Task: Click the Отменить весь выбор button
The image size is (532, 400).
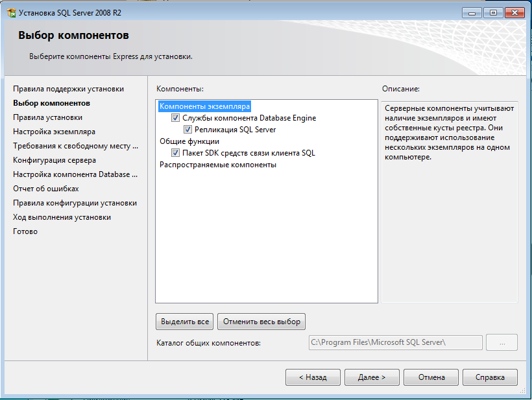Action: [261, 322]
